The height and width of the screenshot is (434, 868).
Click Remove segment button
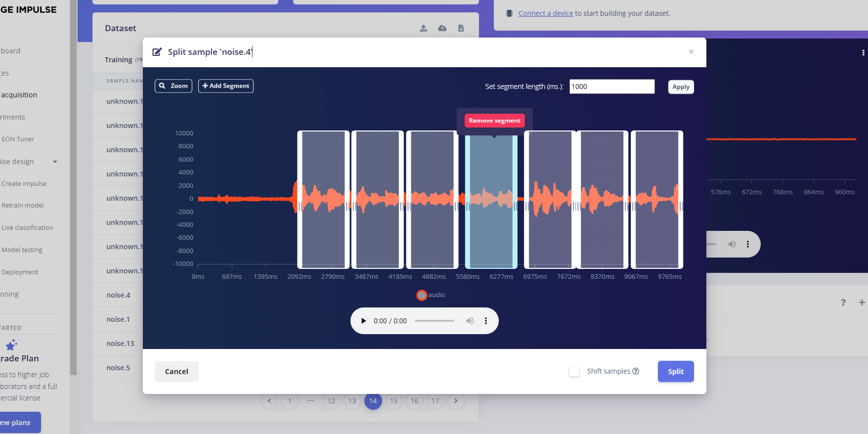pyautogui.click(x=494, y=121)
